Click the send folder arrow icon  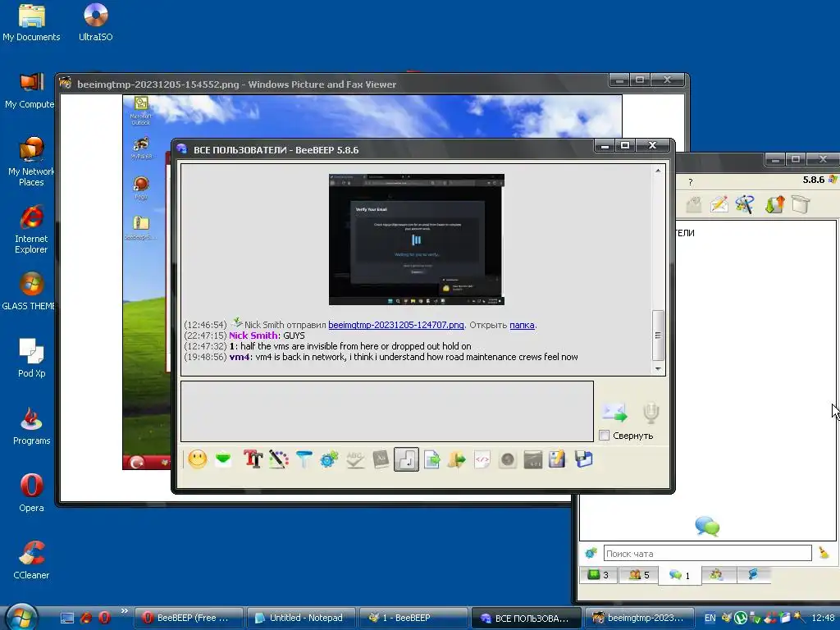click(456, 459)
